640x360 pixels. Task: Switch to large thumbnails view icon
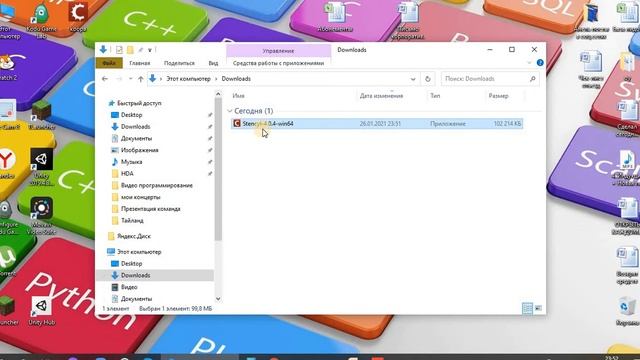pos(538,308)
